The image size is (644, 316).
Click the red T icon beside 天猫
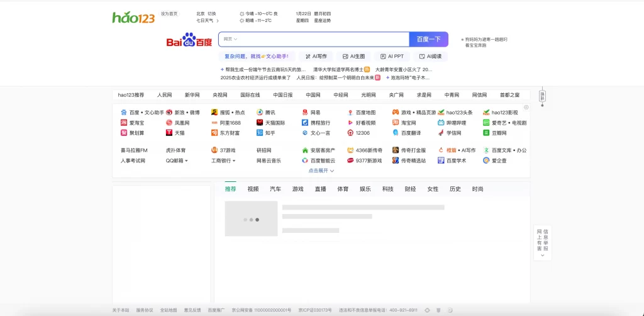(x=169, y=133)
